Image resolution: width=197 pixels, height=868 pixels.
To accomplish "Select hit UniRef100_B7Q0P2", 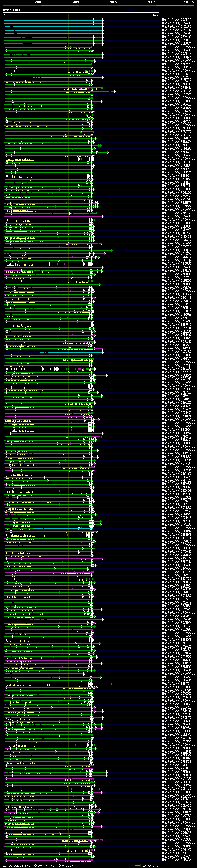I will coord(177,64).
